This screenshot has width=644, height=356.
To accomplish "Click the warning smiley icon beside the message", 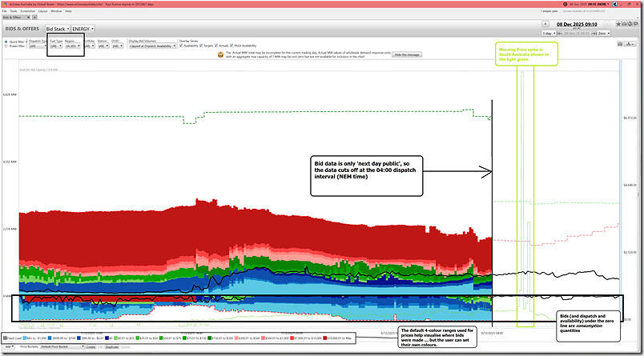I will point(220,54).
